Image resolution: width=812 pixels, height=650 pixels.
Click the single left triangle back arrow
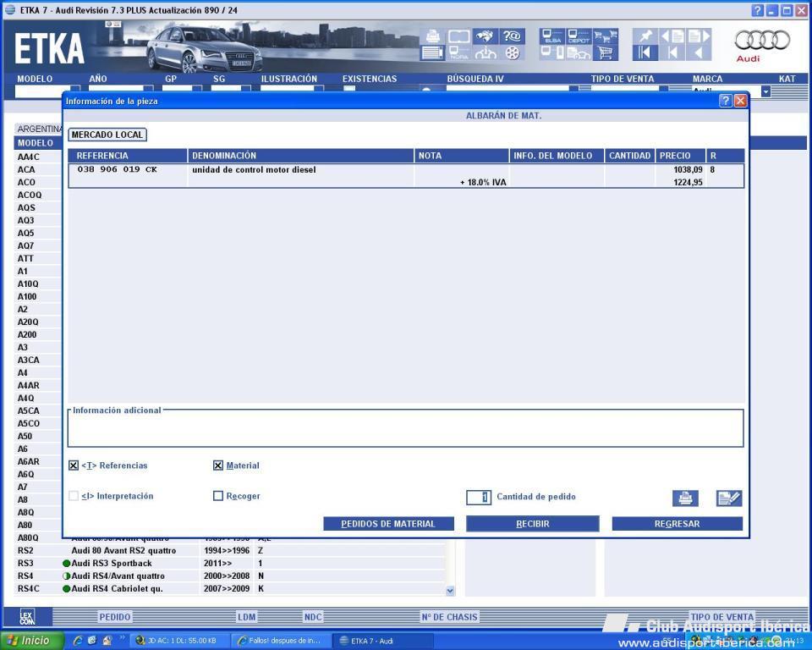tap(699, 52)
